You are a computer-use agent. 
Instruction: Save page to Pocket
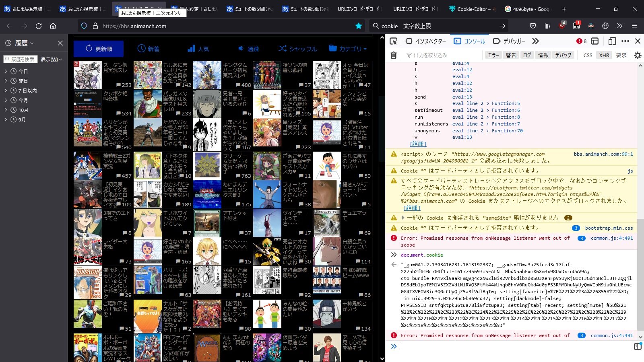533,26
